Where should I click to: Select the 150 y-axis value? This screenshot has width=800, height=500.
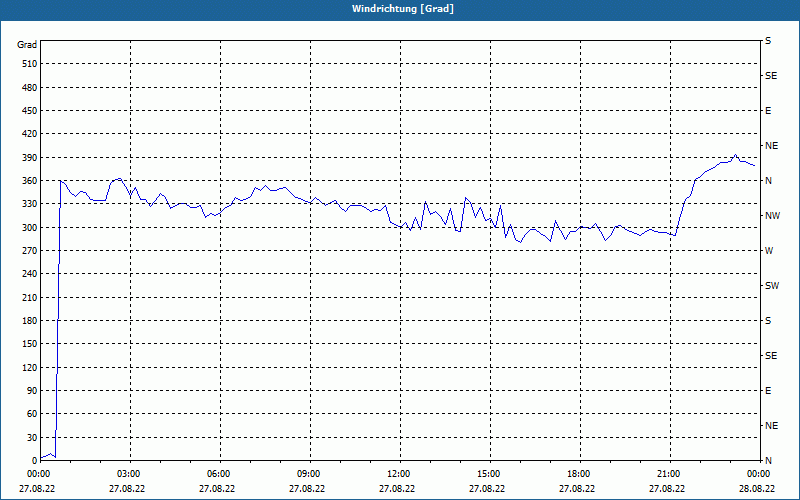(30, 344)
